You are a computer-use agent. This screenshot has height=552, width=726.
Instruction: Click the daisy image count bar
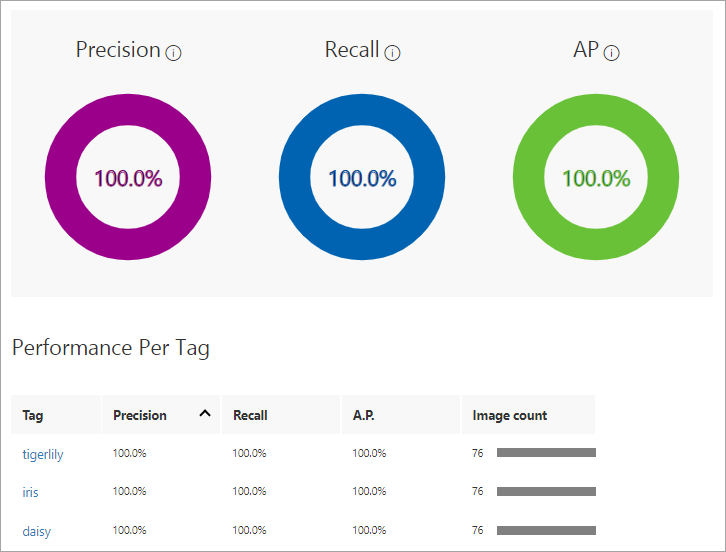[x=546, y=530]
